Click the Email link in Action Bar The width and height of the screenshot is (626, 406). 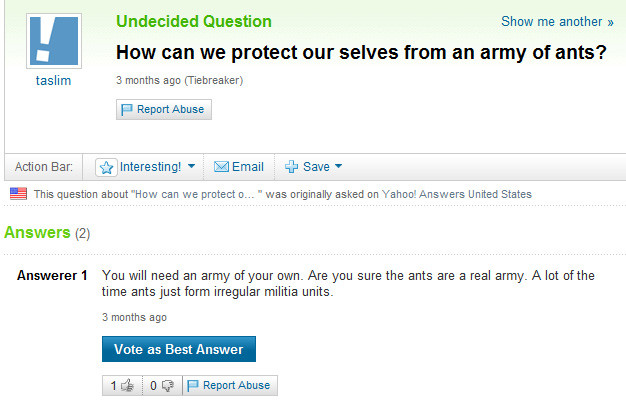[x=247, y=167]
